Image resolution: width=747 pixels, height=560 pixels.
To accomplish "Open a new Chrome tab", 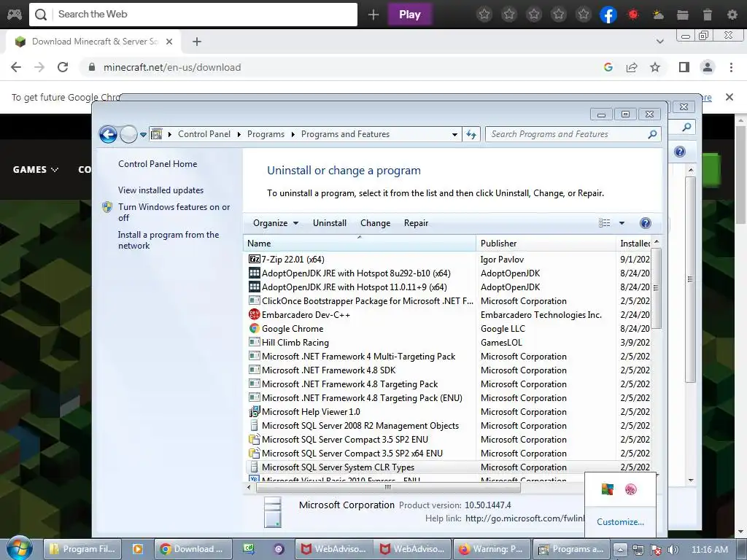I will coord(197,42).
